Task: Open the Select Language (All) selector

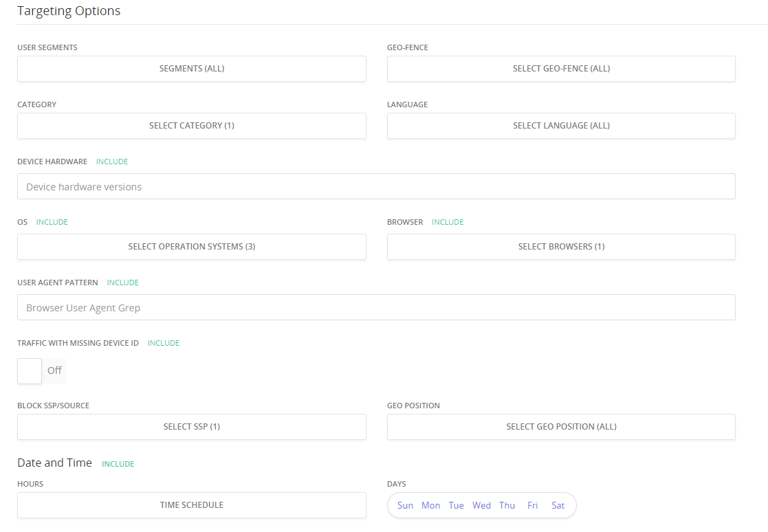Action: 561,126
